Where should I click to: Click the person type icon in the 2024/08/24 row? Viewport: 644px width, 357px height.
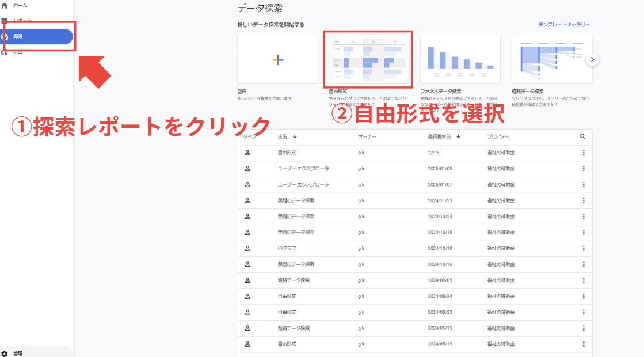click(247, 296)
